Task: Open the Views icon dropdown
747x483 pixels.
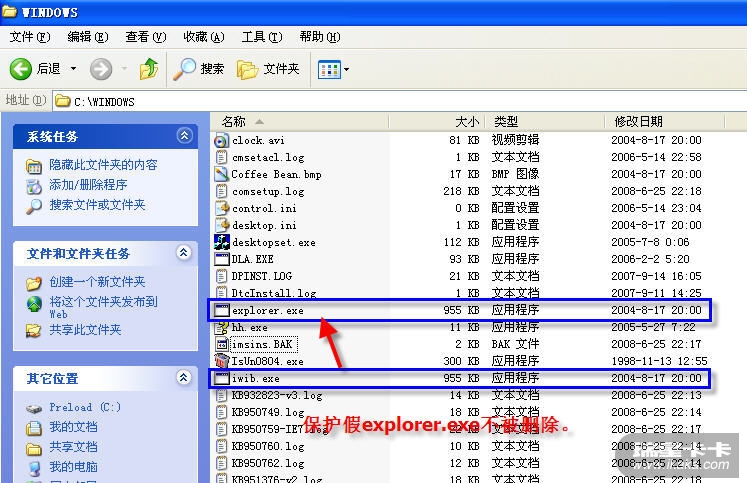Action: [x=333, y=70]
